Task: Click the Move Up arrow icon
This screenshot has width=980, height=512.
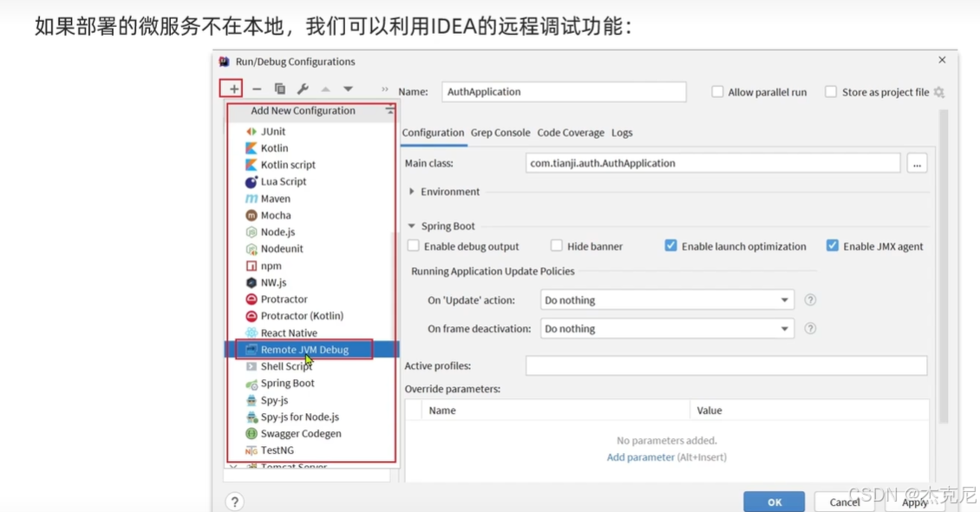Action: click(x=325, y=89)
